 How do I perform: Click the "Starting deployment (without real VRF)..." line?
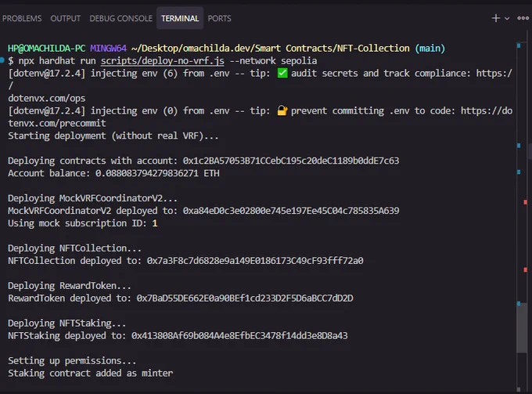pyautogui.click(x=113, y=136)
